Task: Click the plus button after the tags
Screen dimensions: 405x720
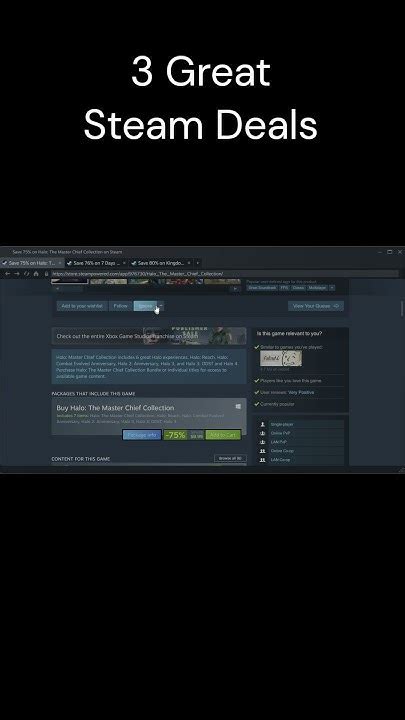Action: 332,288
